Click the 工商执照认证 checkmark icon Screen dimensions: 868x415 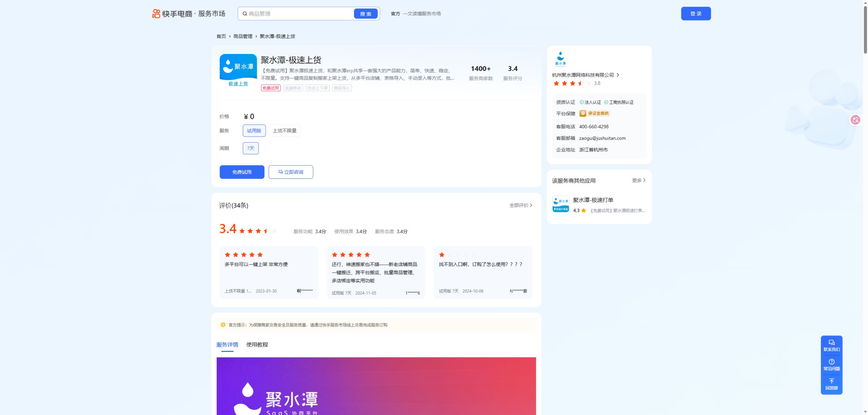click(x=606, y=102)
